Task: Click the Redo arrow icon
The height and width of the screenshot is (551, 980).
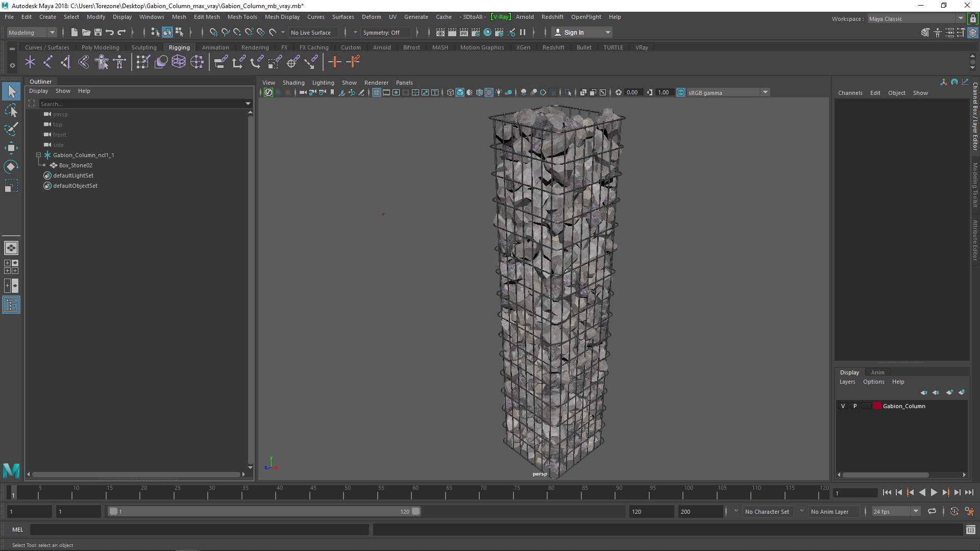Action: point(121,32)
